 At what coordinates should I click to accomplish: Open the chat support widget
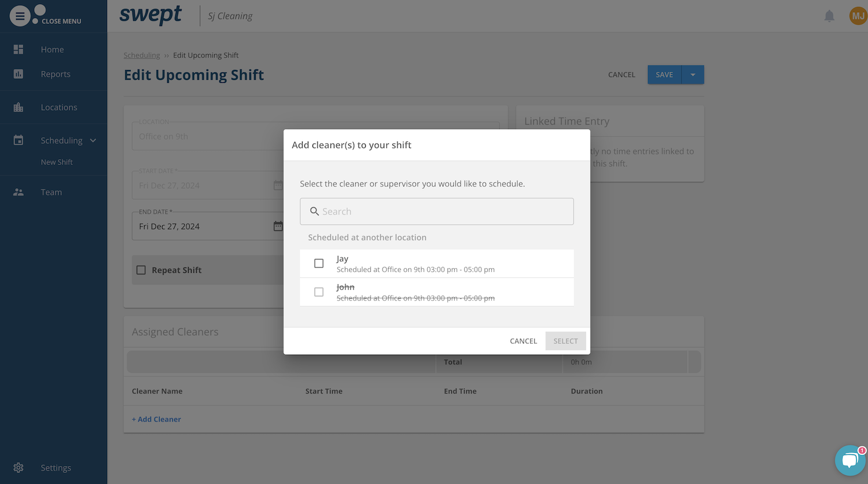[x=849, y=460]
